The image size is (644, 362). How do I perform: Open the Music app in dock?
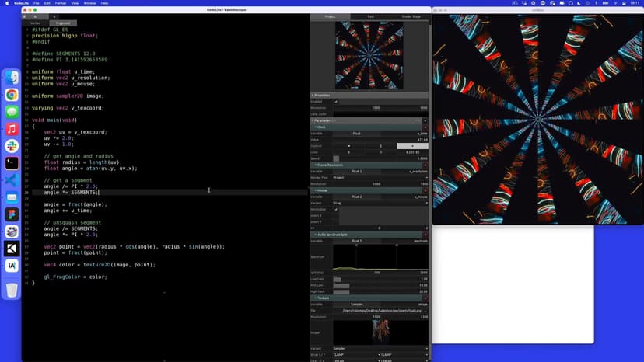[12, 129]
